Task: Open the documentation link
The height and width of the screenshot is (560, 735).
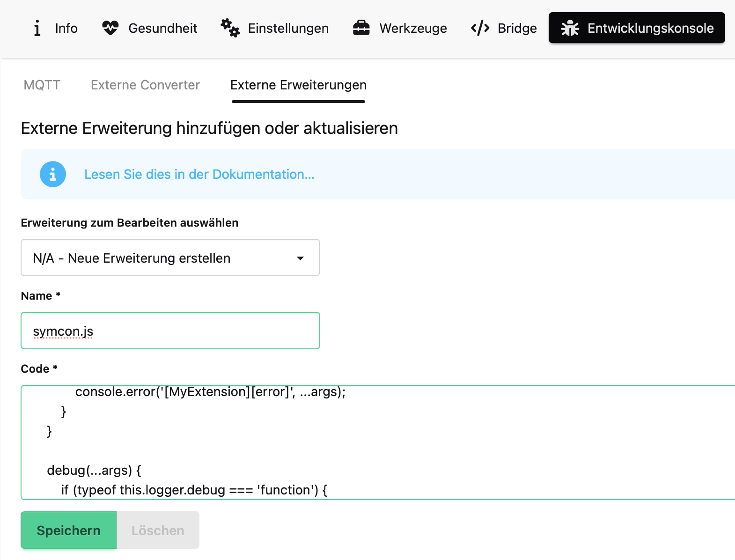Action: 199,174
